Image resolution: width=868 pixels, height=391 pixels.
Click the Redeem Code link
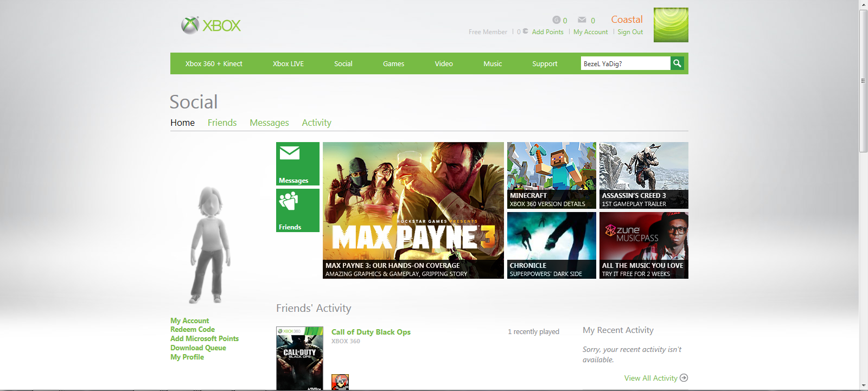(193, 329)
